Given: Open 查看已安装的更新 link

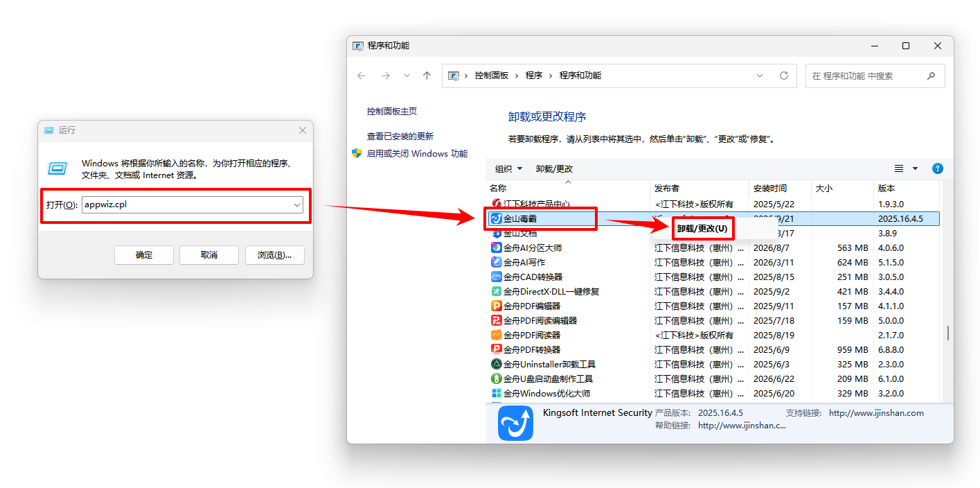Looking at the screenshot, I should pyautogui.click(x=400, y=137).
